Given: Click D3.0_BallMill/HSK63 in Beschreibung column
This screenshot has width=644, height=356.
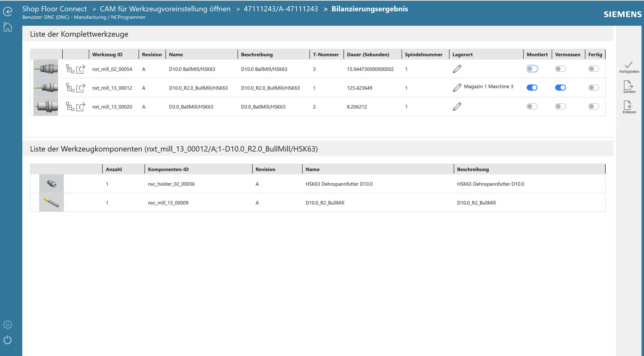Looking at the screenshot, I should pyautogui.click(x=263, y=107).
